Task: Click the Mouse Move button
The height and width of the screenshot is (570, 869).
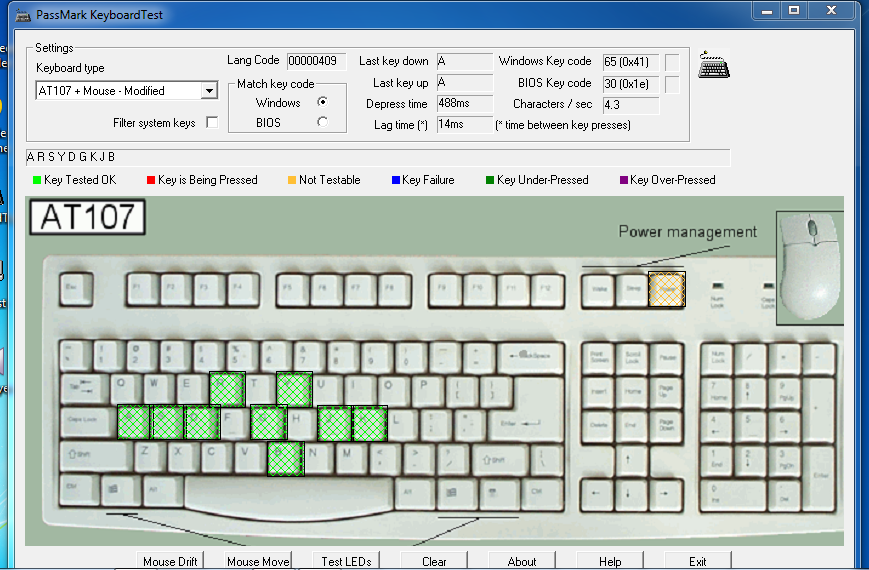Action: 258,561
